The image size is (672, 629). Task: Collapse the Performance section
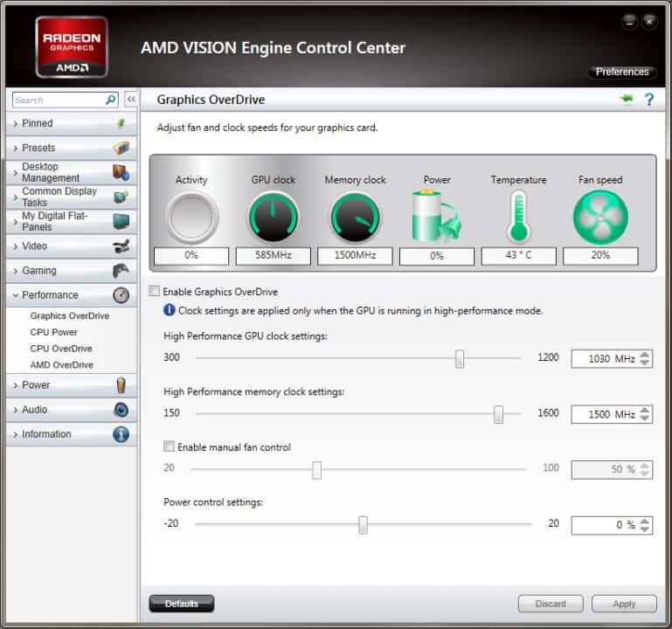click(50, 295)
